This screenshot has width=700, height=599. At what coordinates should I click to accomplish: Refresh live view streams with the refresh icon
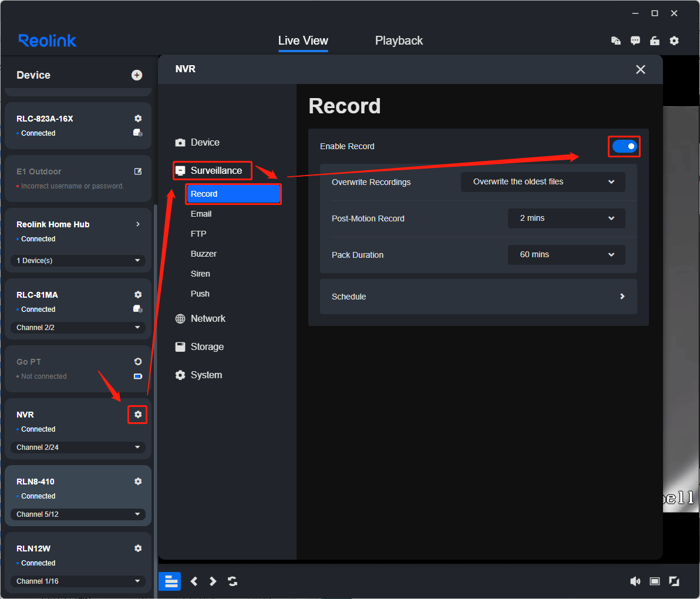coord(233,581)
